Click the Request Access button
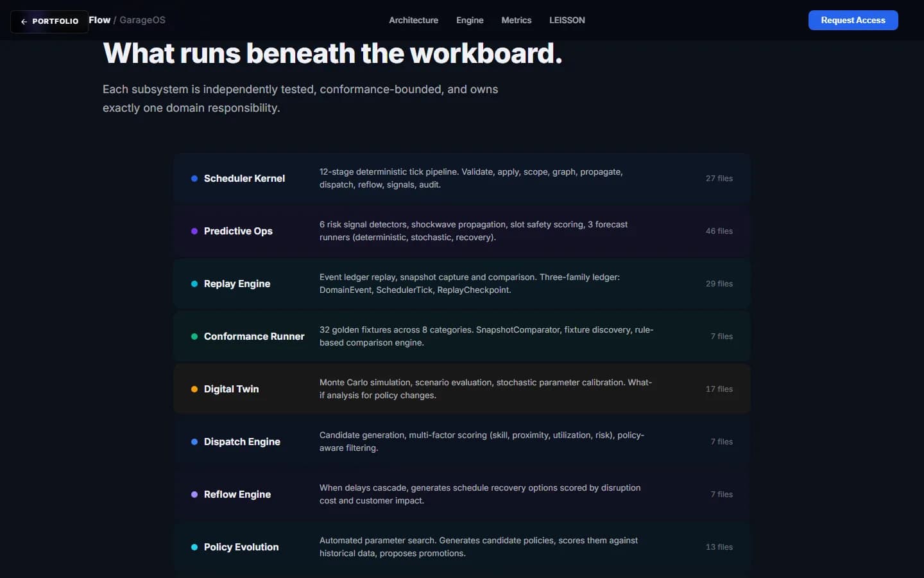This screenshot has height=578, width=924. pyautogui.click(x=853, y=20)
